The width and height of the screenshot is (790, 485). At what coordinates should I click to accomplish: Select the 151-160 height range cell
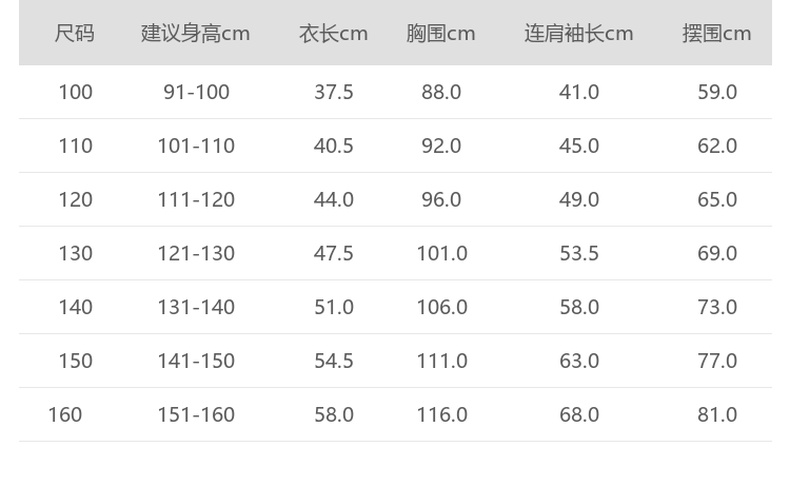point(196,415)
